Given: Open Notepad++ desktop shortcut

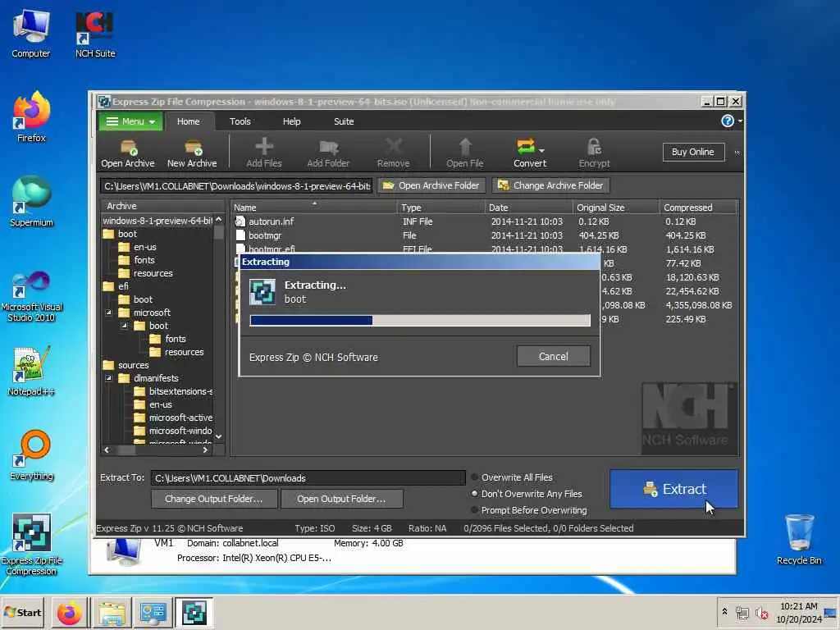Looking at the screenshot, I should click(31, 371).
